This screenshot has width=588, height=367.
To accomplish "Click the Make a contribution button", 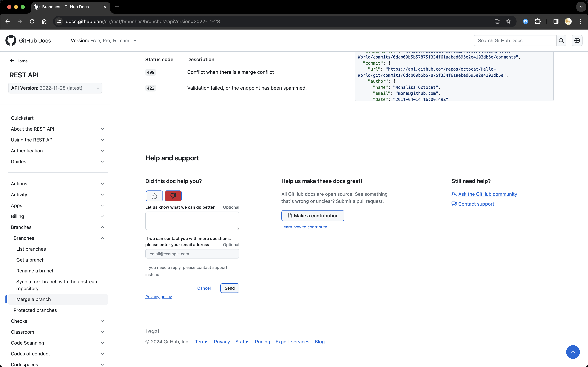I will [x=313, y=215].
